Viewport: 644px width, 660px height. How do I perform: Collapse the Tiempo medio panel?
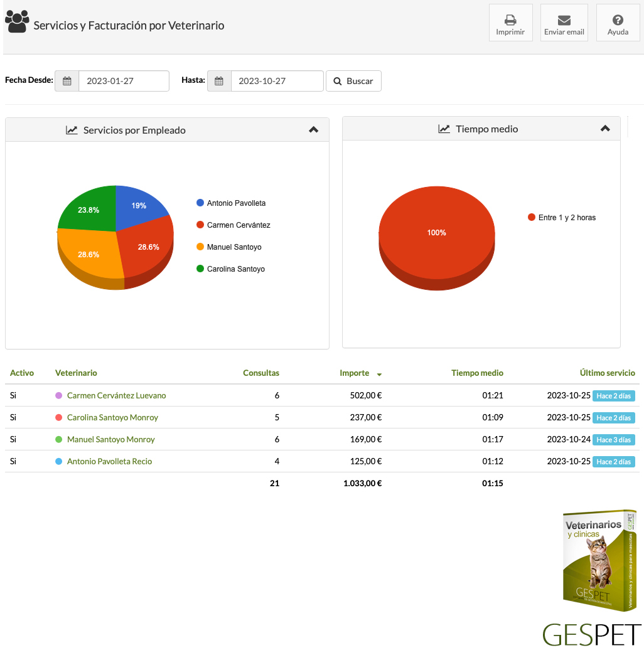pyautogui.click(x=605, y=129)
